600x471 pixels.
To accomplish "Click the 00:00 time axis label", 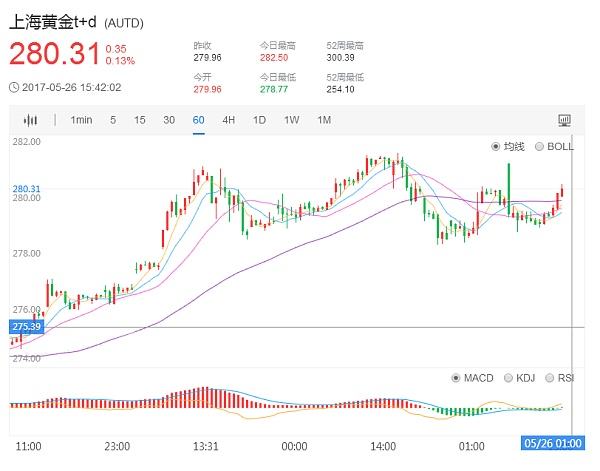I will pos(294,447).
